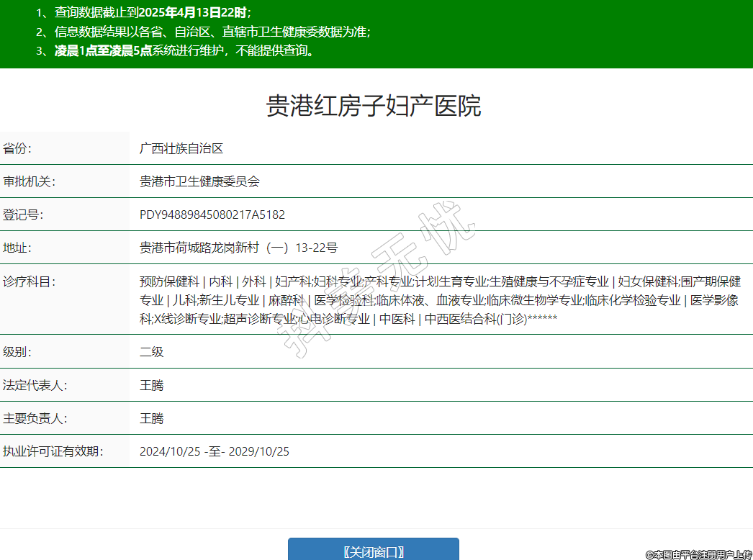Select the value 贵港市卫生健康委员会
753x560 pixels.
coord(199,181)
